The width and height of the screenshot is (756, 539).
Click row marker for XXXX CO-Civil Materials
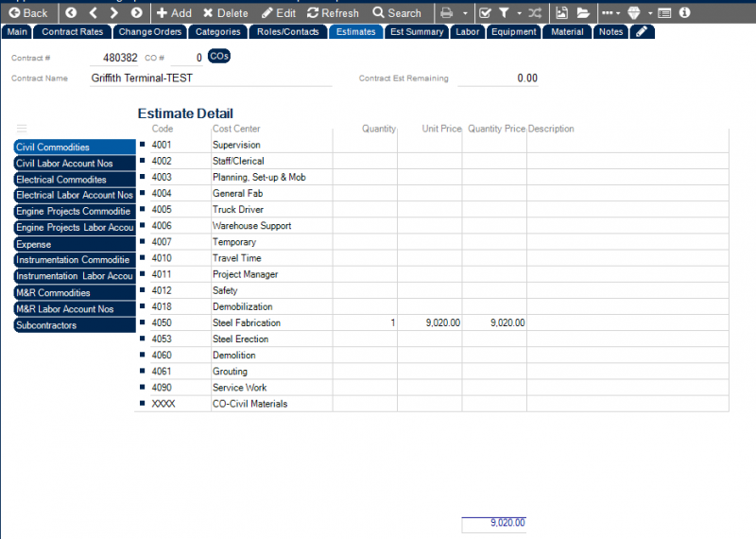pyautogui.click(x=143, y=403)
